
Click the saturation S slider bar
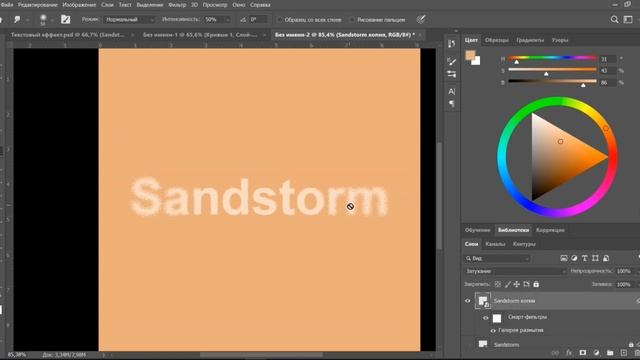(552, 70)
